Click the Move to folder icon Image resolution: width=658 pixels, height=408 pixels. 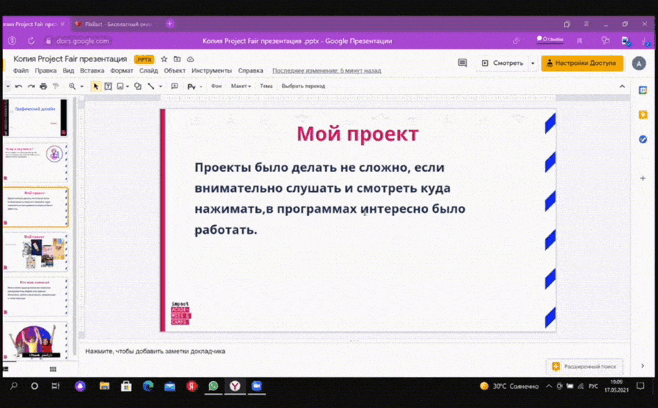177,59
